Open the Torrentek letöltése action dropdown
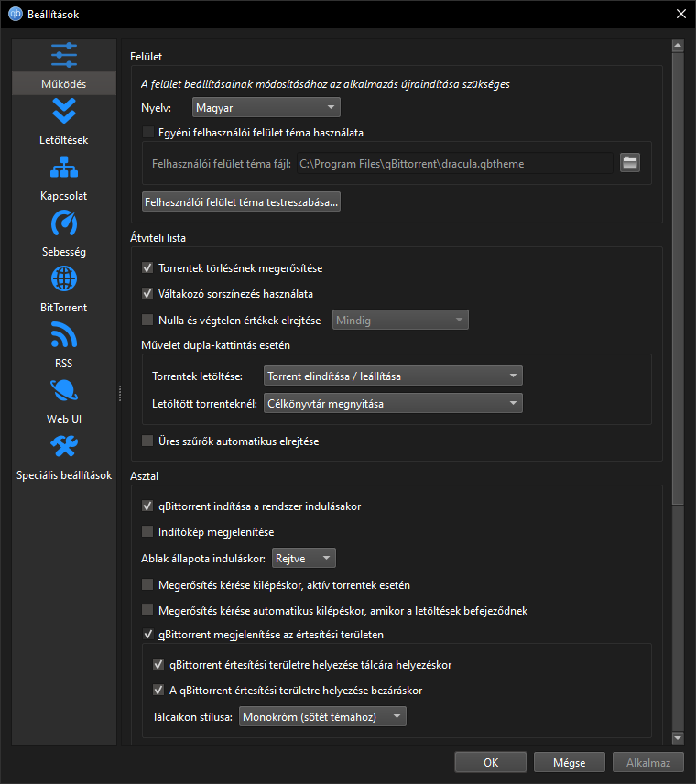This screenshot has width=696, height=784. [x=393, y=376]
